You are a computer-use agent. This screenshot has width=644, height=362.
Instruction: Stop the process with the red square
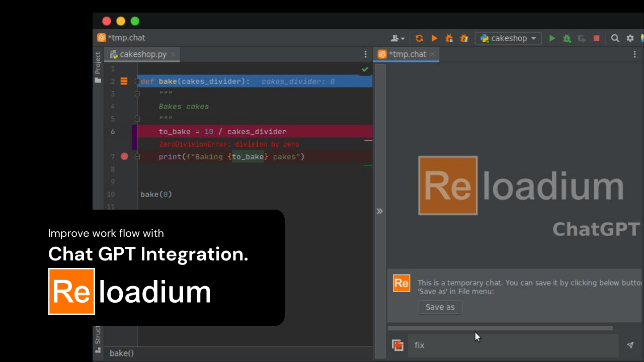click(596, 38)
